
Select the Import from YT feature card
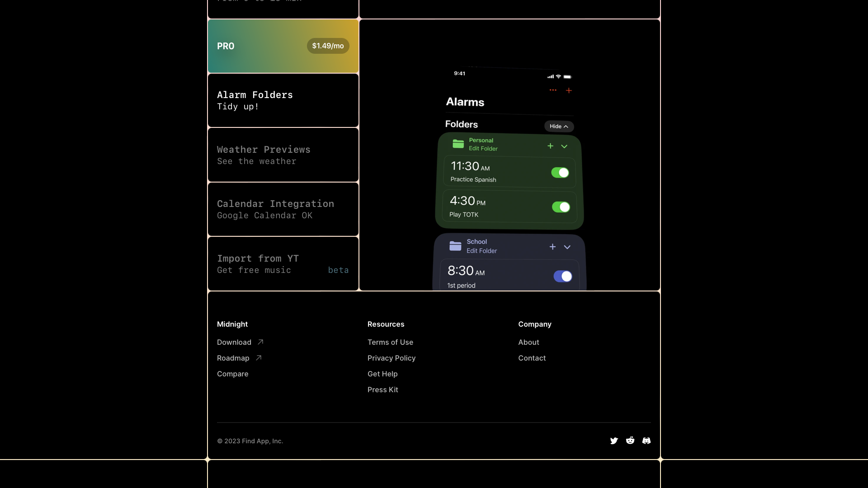pos(283,264)
